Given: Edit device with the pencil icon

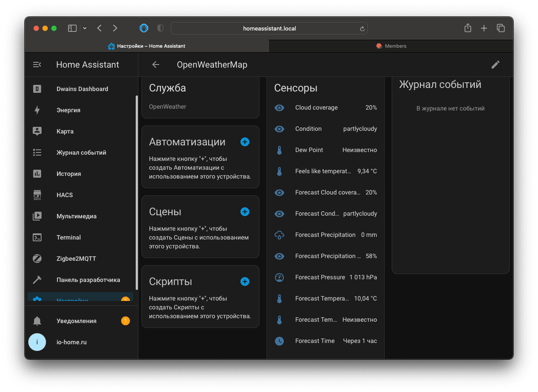Looking at the screenshot, I should pos(496,65).
